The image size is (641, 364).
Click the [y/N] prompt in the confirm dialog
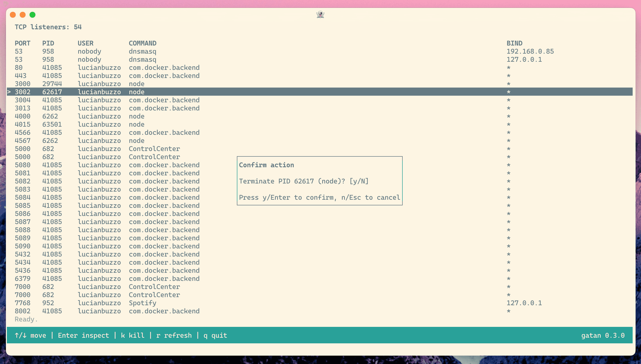tap(359, 181)
